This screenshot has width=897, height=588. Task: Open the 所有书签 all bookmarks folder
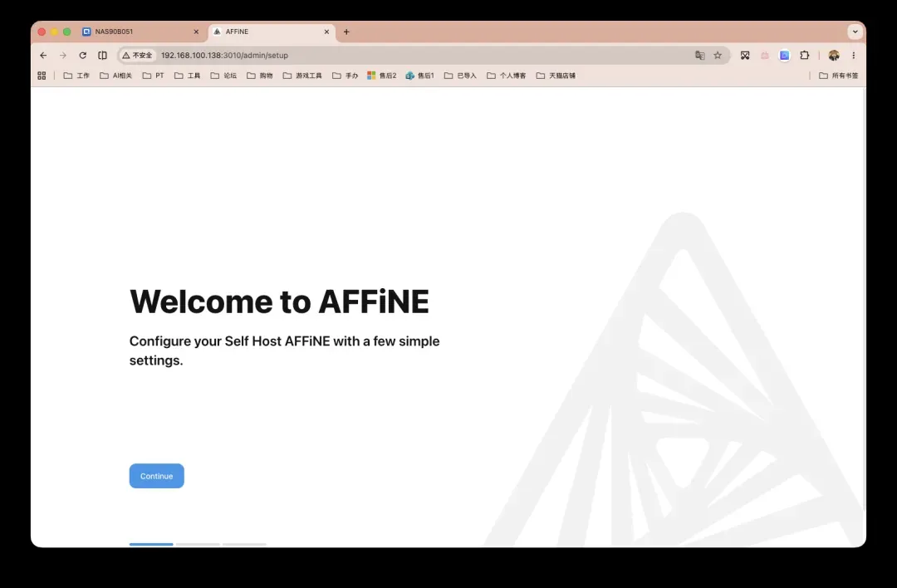(x=839, y=76)
